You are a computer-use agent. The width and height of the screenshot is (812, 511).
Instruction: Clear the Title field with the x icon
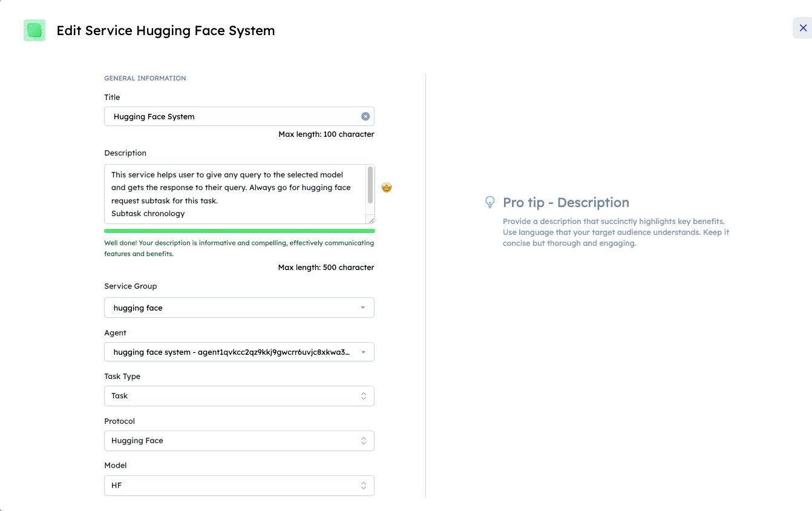coord(365,116)
